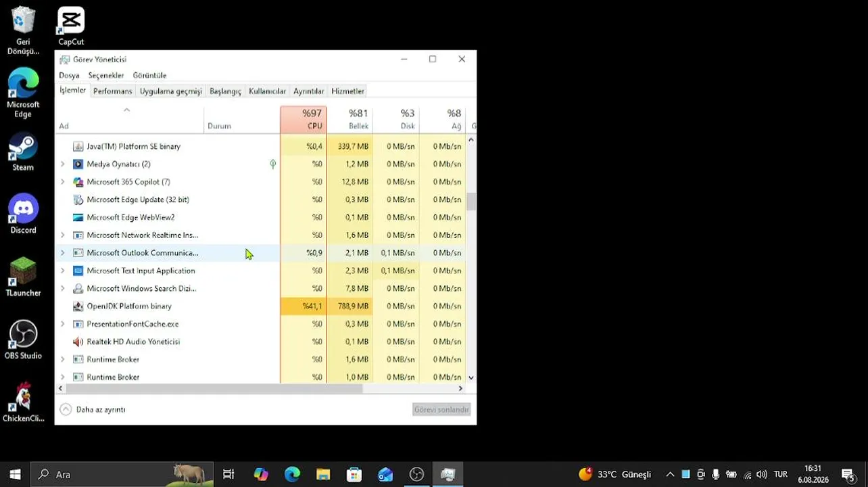Image resolution: width=868 pixels, height=487 pixels.
Task: Click the Microsoft 365 Copilot process icon
Action: click(78, 182)
